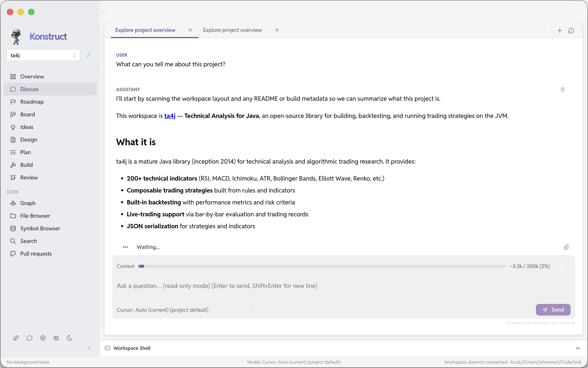This screenshot has height=368, width=588.
Task: Add a new conversation tab with plus
Action: (x=560, y=31)
